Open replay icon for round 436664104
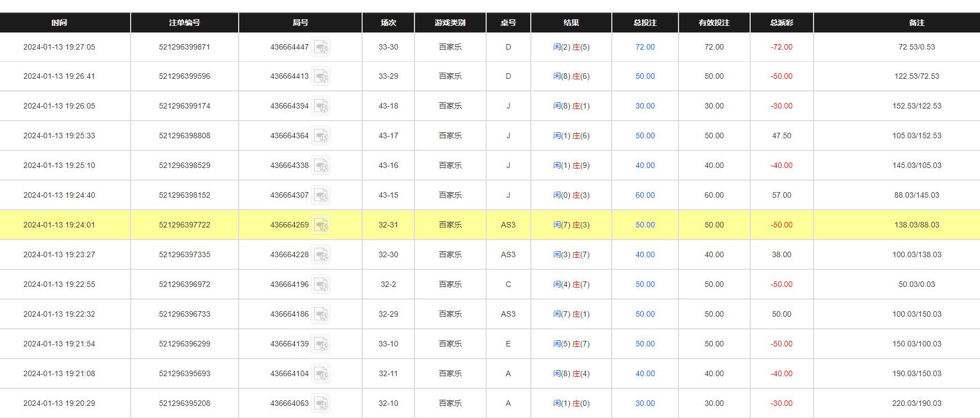The width and height of the screenshot is (980, 418). (321, 373)
